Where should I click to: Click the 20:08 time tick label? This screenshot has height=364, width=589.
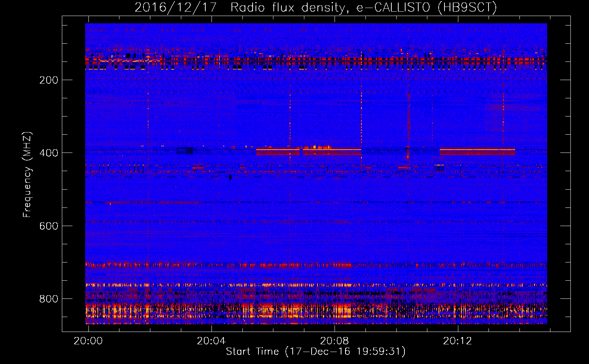pos(334,341)
